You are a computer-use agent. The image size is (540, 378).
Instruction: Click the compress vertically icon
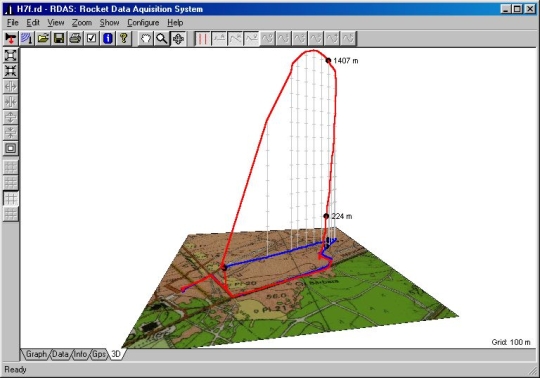click(11, 133)
